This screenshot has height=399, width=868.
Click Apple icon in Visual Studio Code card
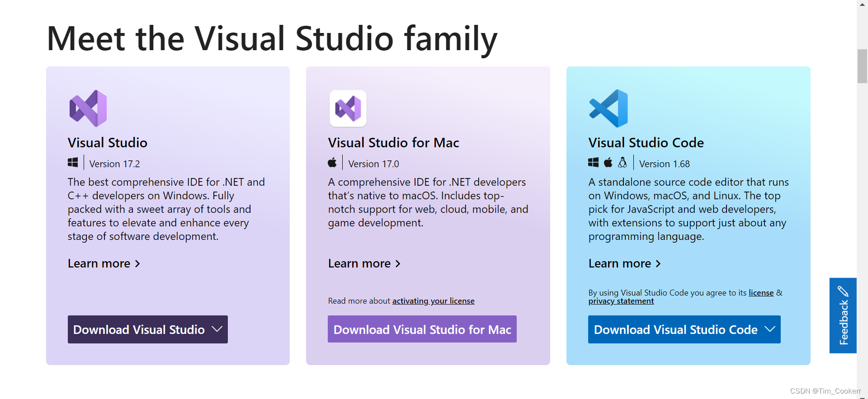pyautogui.click(x=609, y=162)
